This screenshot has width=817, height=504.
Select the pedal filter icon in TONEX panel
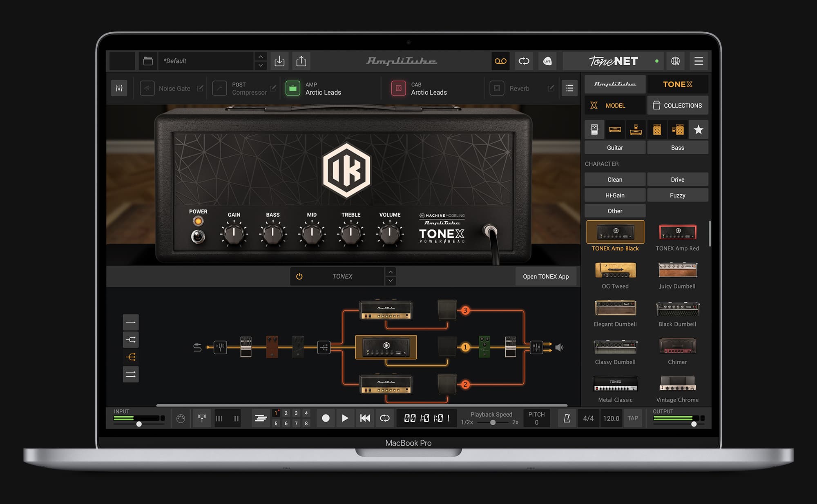pyautogui.click(x=594, y=129)
